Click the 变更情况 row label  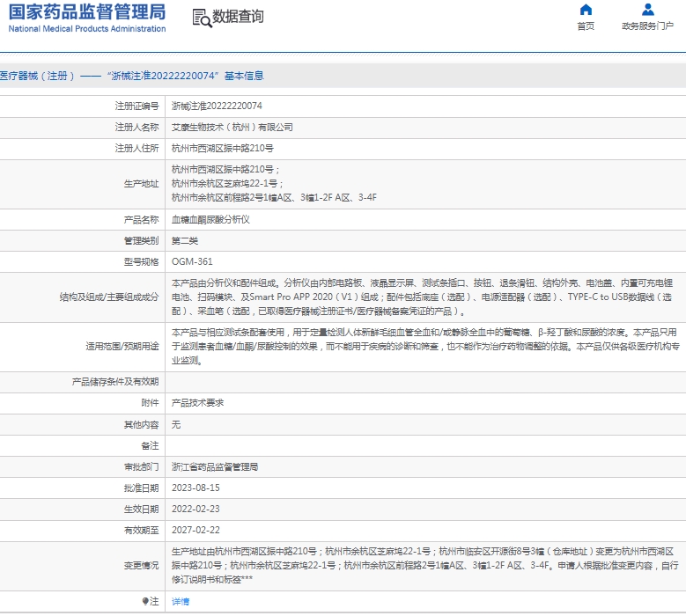(x=141, y=566)
